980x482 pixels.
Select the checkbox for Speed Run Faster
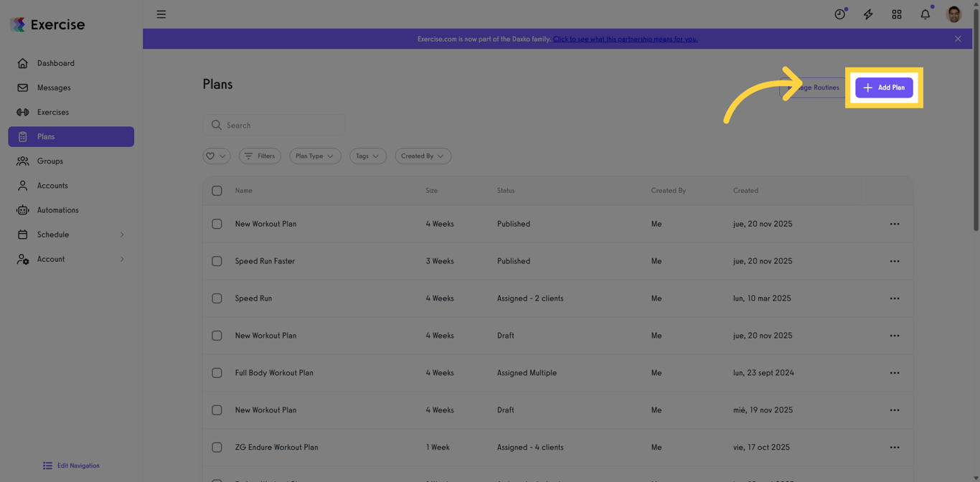click(x=217, y=261)
